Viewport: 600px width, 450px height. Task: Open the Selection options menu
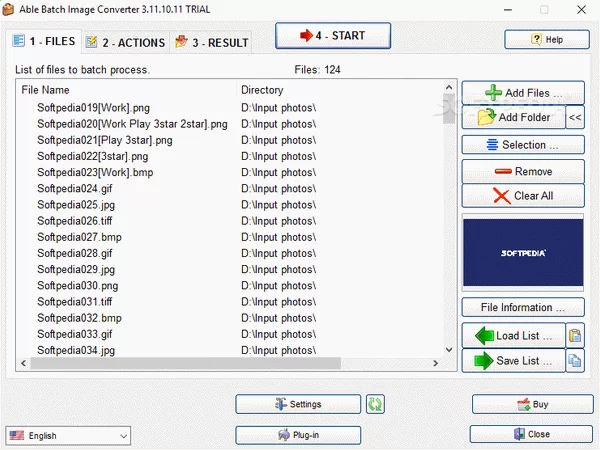pos(522,145)
